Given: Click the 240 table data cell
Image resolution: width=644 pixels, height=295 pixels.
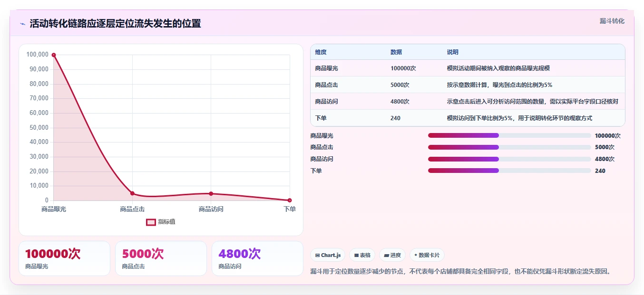Looking at the screenshot, I should pyautogui.click(x=395, y=118).
